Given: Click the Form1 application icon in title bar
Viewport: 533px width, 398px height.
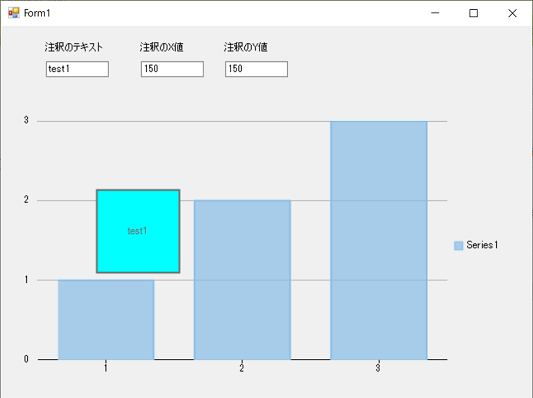Looking at the screenshot, I should click(x=14, y=13).
